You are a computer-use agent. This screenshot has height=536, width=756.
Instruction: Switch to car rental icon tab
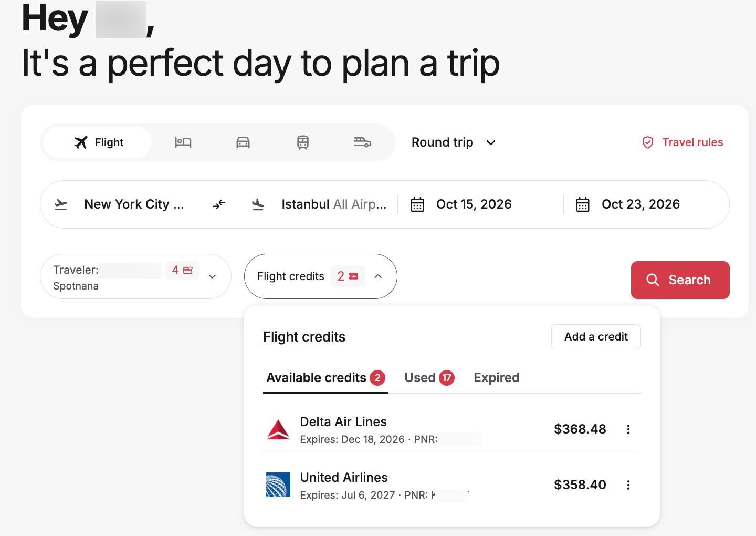point(243,142)
